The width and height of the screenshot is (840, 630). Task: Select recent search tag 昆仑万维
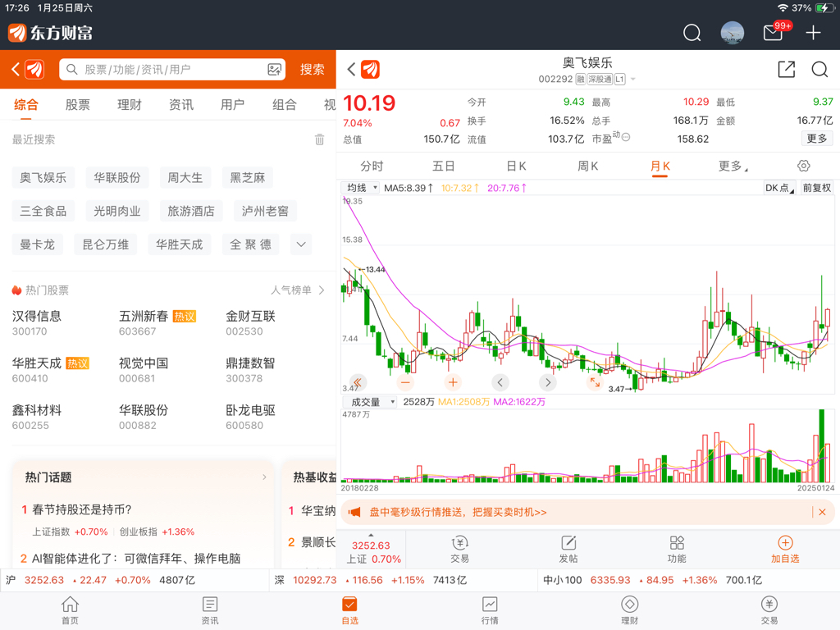(106, 244)
